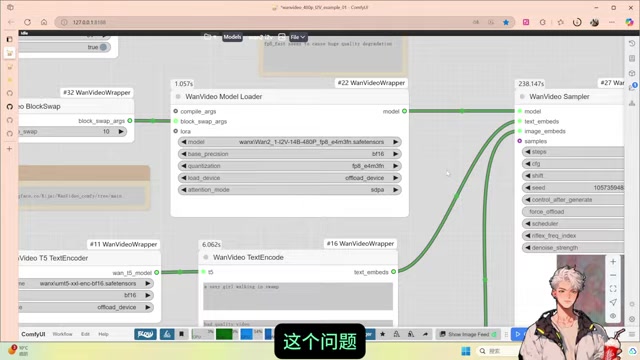Click the plus icon in browser sidebar
The height and width of the screenshot is (360, 640).
tap(9, 149)
